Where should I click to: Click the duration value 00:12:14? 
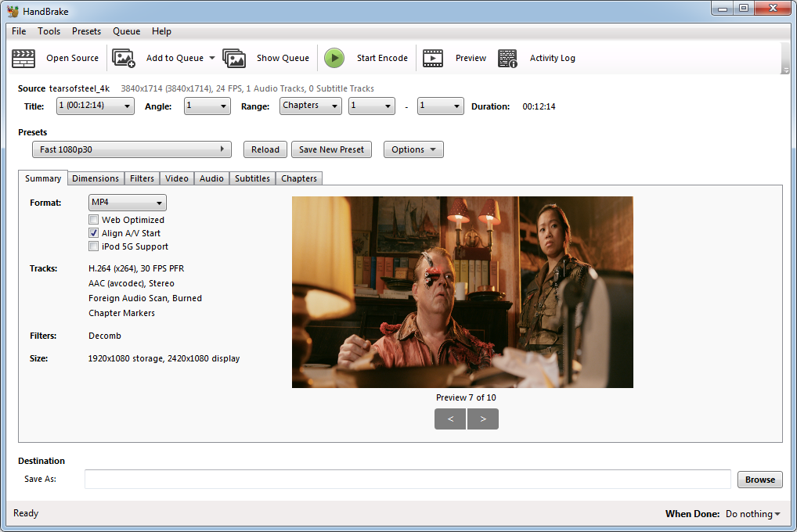coord(539,106)
